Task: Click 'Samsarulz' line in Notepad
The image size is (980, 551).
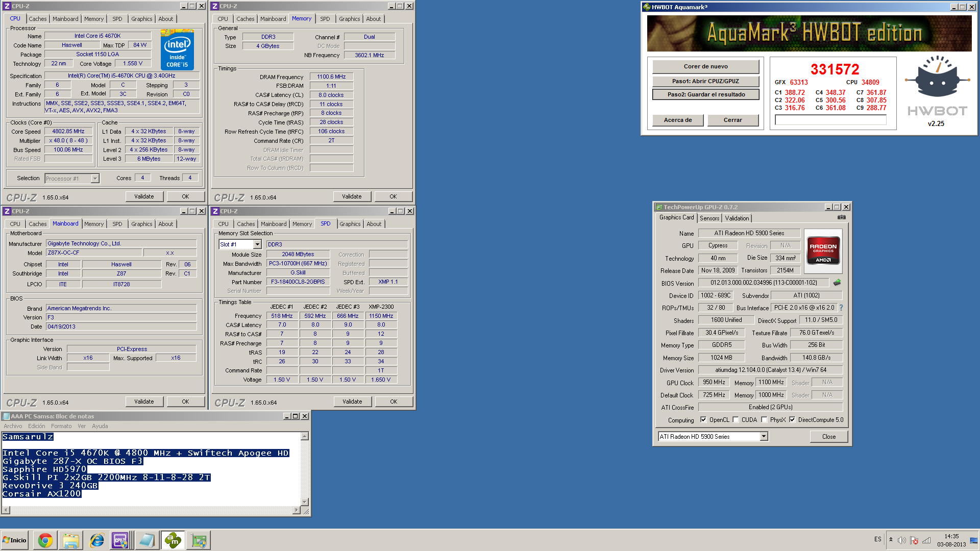Action: (28, 437)
